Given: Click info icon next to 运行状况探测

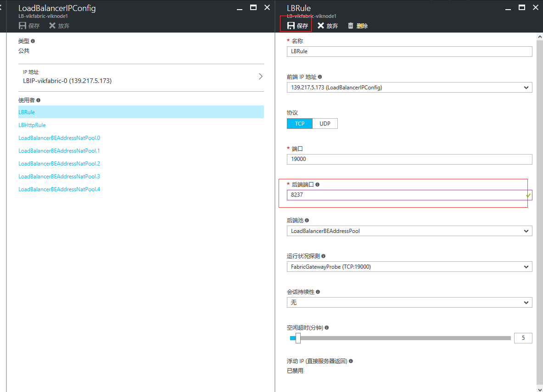Looking at the screenshot, I should coord(324,256).
